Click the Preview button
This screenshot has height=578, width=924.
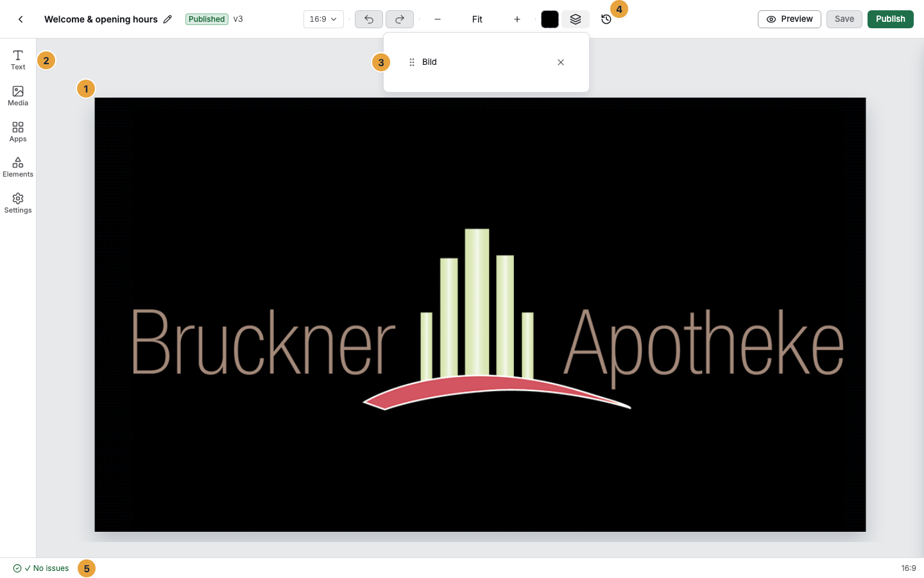[x=789, y=19]
